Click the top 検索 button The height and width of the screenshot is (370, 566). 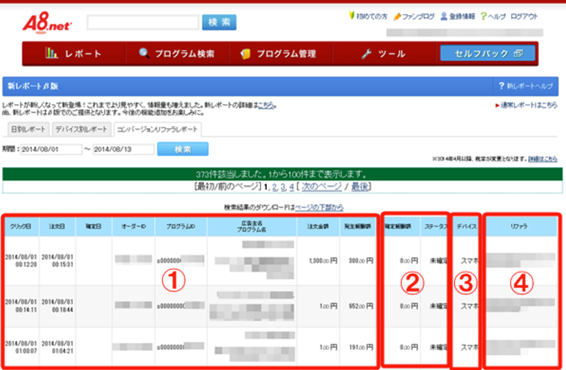pos(219,22)
